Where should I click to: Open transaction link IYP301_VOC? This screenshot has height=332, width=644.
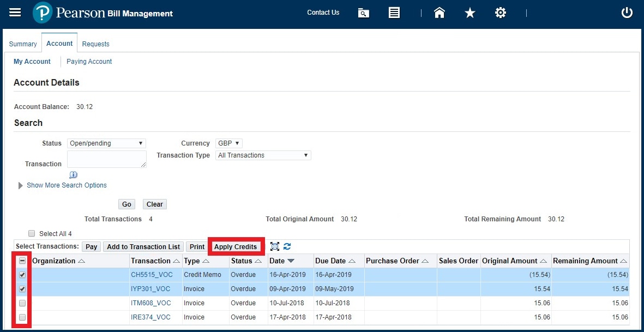click(151, 289)
